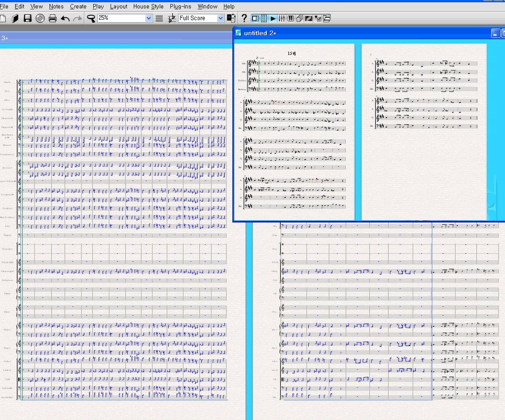Click the Print icon in toolbar
505x420 pixels.
click(52, 18)
